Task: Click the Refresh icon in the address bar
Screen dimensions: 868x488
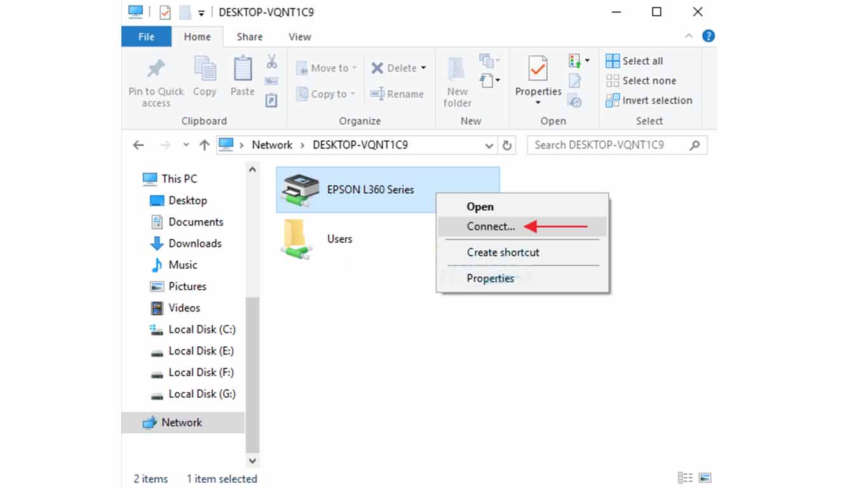Action: [x=506, y=145]
